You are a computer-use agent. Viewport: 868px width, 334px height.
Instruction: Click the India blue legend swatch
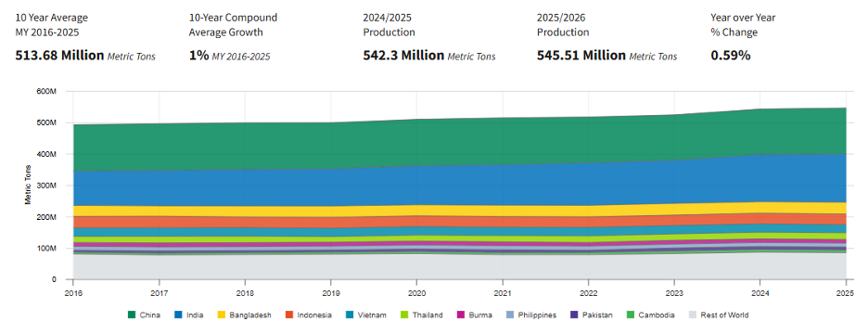(178, 315)
